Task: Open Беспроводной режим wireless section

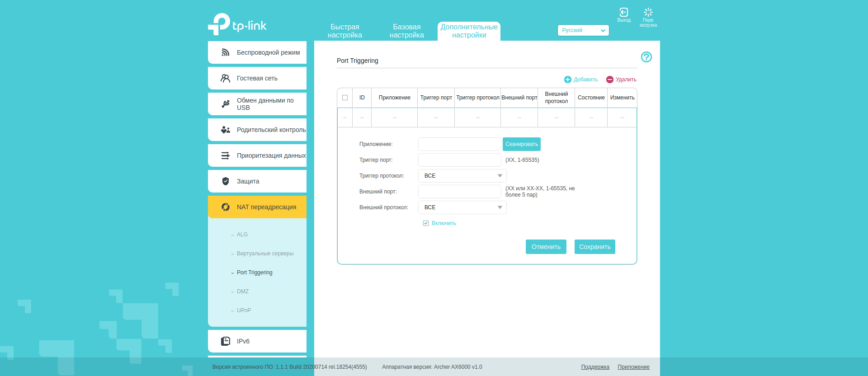Action: pyautogui.click(x=257, y=52)
